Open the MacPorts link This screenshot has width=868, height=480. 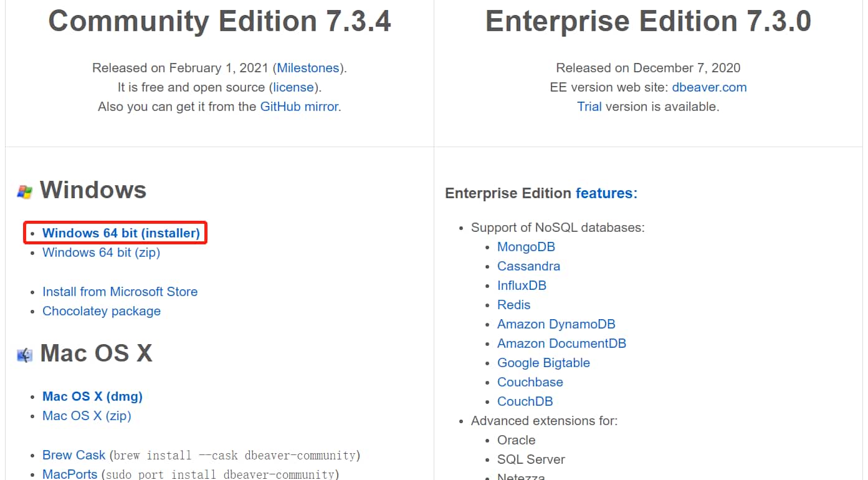coord(70,474)
